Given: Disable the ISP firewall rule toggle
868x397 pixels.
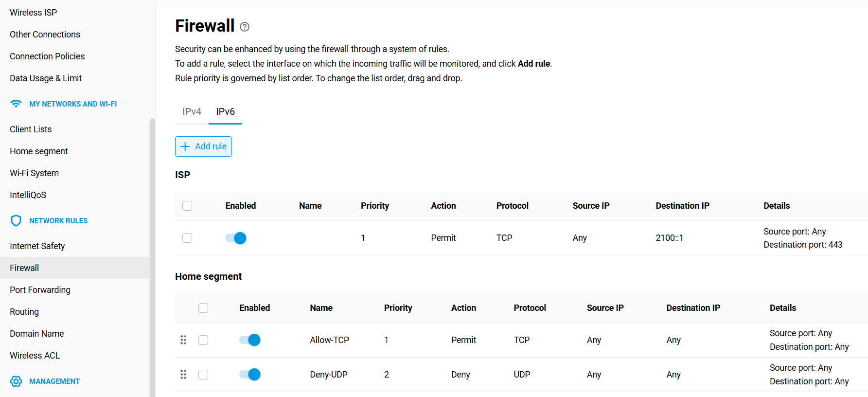Looking at the screenshot, I should click(x=235, y=238).
